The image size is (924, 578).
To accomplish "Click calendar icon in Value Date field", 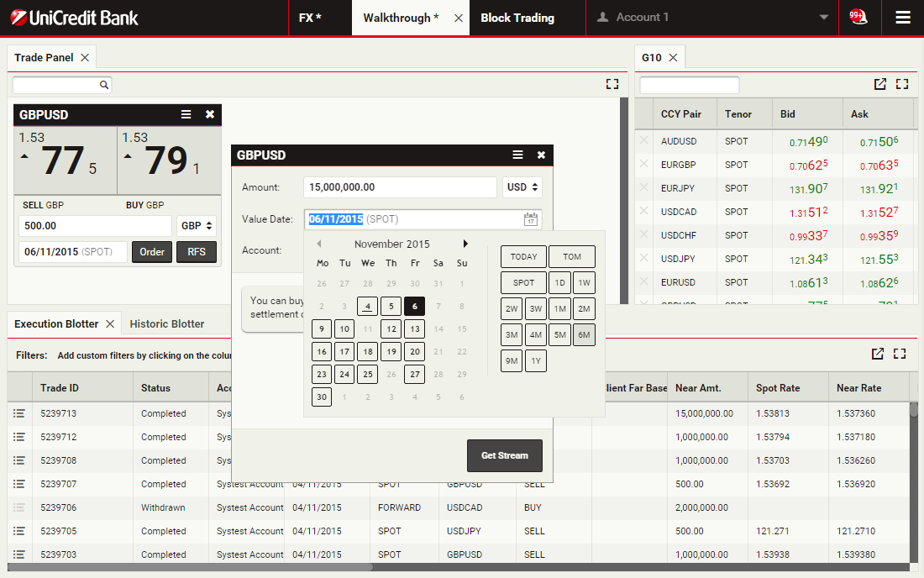I will [530, 219].
